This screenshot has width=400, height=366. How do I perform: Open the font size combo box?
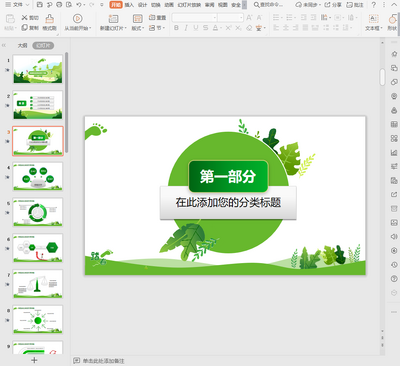click(x=230, y=18)
